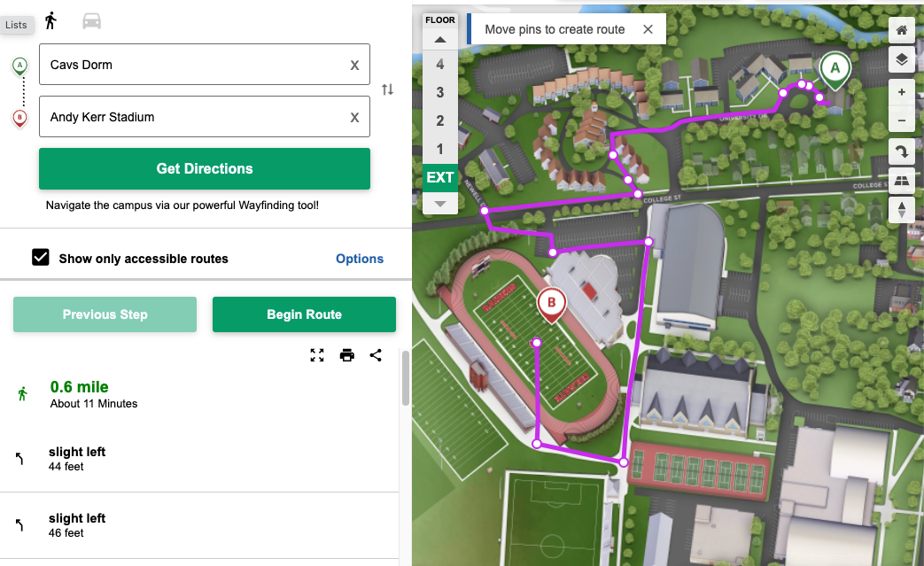Toggle Show only accessible routes checkbox
The width and height of the screenshot is (924, 566).
(x=41, y=258)
